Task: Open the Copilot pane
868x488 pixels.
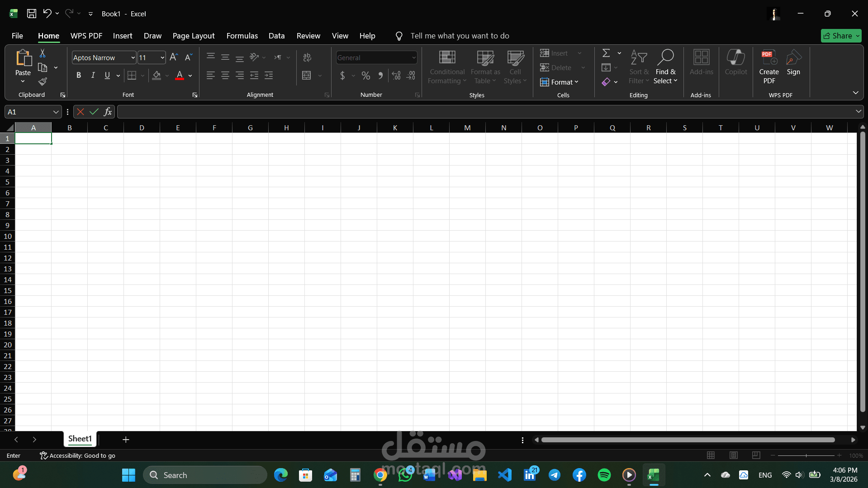Action: [x=735, y=63]
